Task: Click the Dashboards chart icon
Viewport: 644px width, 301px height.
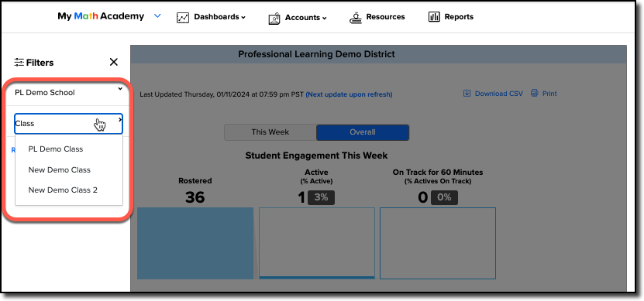Action: click(x=183, y=18)
